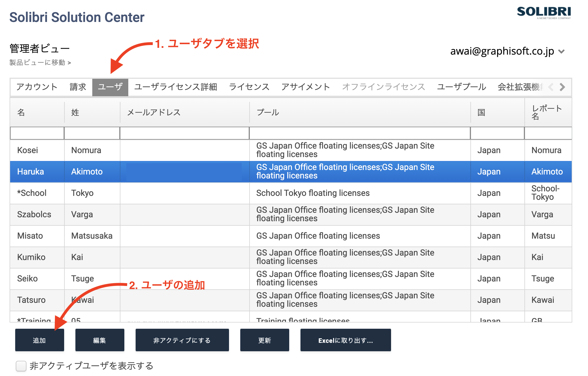Click the Matsusaka surname cell
Image resolution: width=588 pixels, height=376 pixels.
[x=92, y=236]
